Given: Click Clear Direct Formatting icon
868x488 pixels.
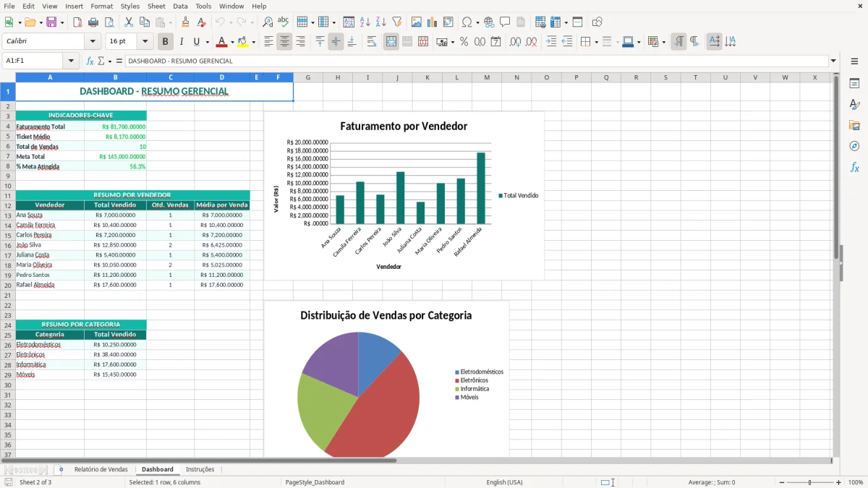Looking at the screenshot, I should pyautogui.click(x=200, y=22).
